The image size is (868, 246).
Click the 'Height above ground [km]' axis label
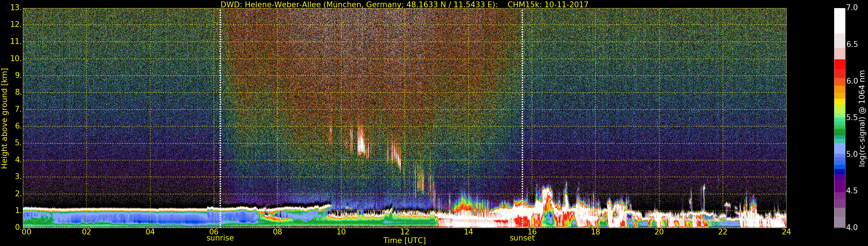(4, 118)
